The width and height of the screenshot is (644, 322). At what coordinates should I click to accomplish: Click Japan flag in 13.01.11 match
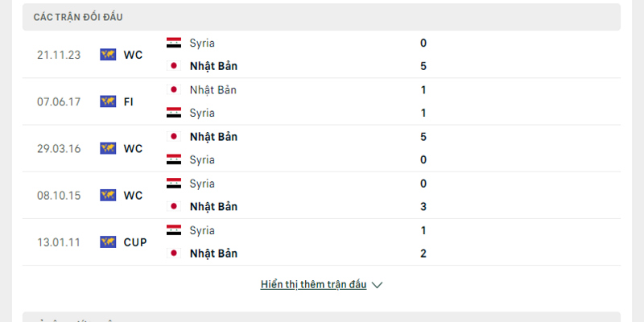click(173, 254)
